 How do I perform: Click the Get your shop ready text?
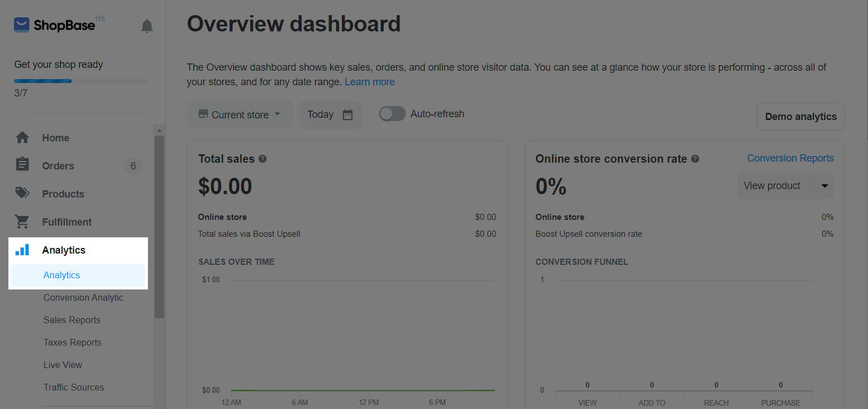[58, 65]
